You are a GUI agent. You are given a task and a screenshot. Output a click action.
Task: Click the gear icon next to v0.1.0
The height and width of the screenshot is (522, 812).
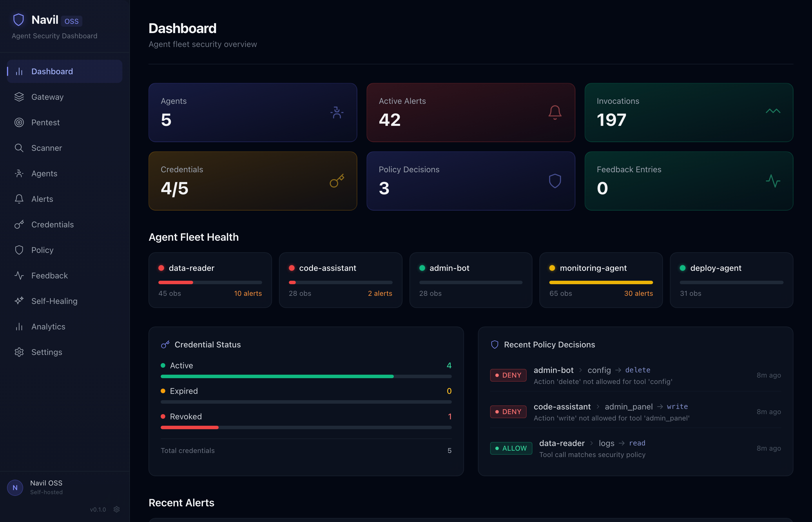pyautogui.click(x=117, y=509)
